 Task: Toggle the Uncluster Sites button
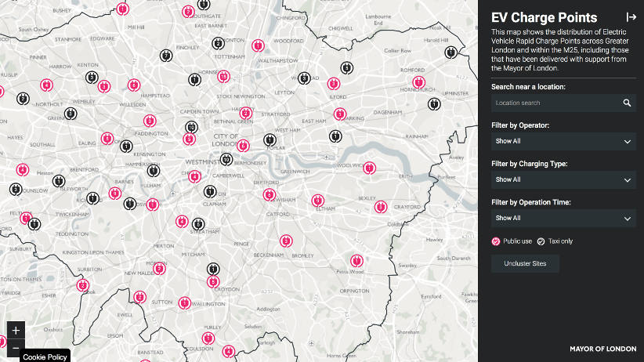(525, 263)
